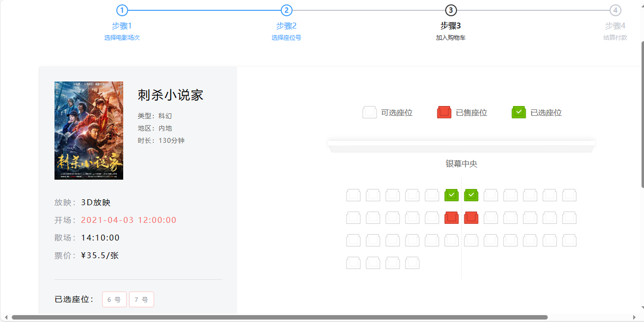
Task: Click the 选择座位号 step description
Action: [286, 38]
